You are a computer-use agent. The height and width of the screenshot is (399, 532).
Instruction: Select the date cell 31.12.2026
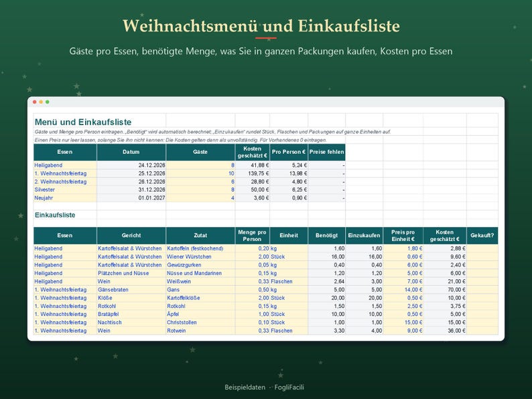click(x=131, y=189)
